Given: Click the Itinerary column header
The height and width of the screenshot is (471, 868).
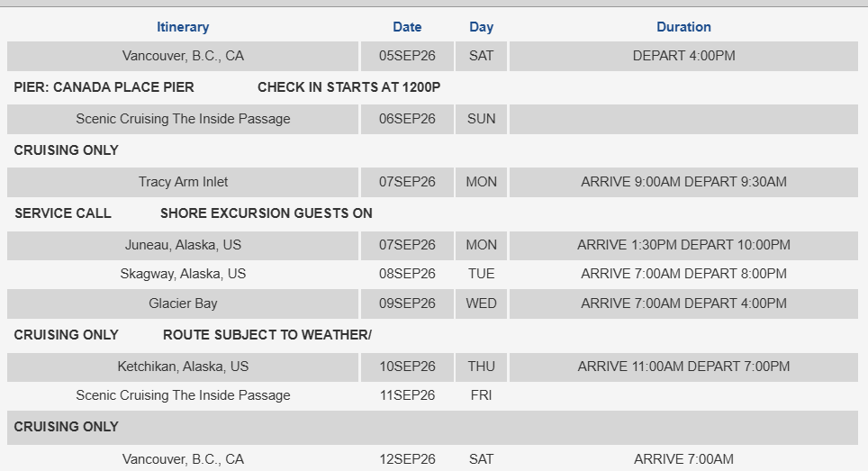Looking at the screenshot, I should coord(183,27).
